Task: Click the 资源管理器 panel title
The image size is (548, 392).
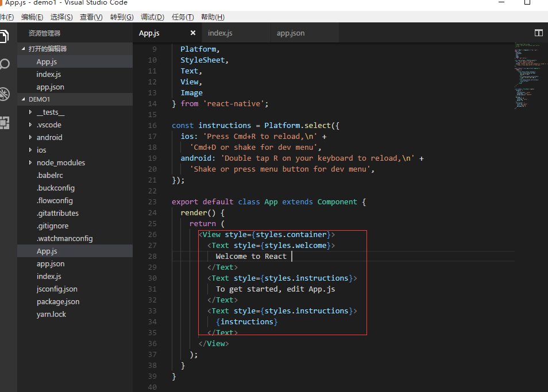Action: tap(44, 33)
